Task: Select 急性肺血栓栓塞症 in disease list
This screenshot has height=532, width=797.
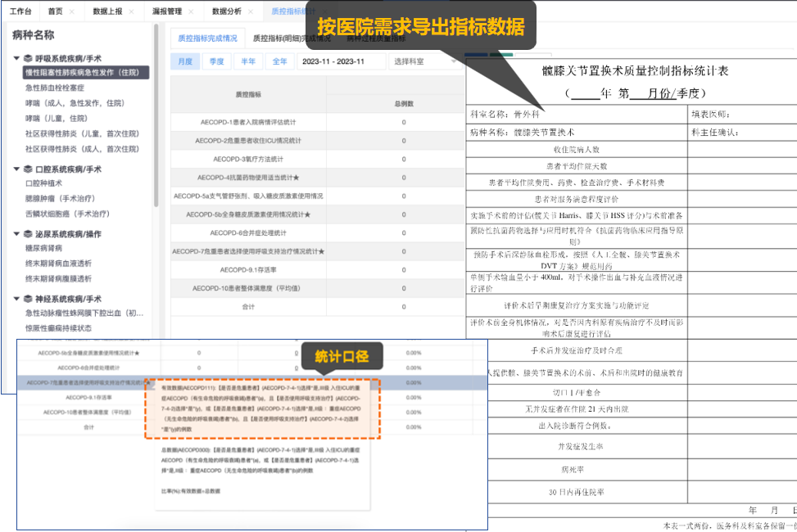Action: click(55, 88)
